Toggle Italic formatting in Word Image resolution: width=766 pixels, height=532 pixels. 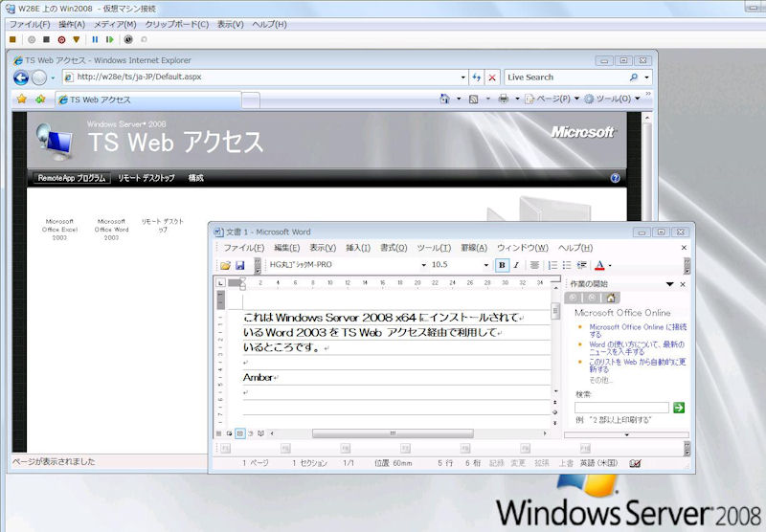tap(516, 265)
